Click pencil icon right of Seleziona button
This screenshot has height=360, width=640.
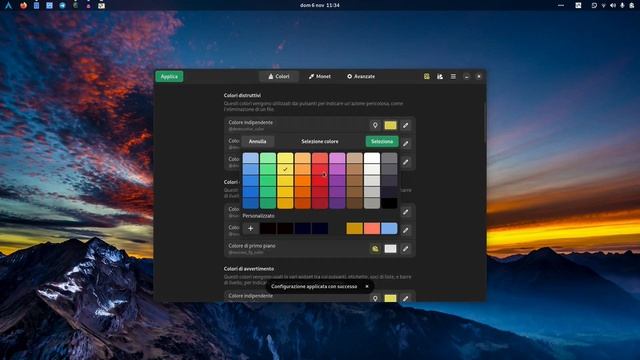[x=405, y=144]
